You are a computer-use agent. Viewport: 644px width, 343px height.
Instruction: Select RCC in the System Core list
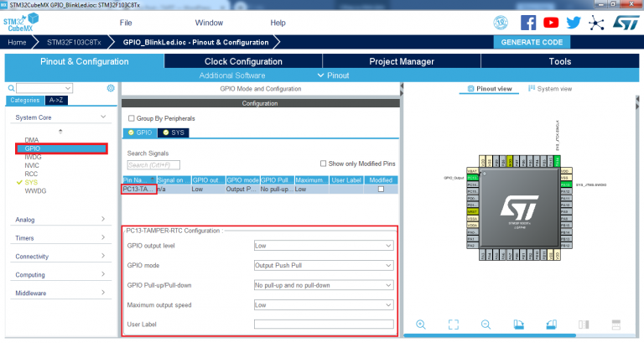point(32,174)
